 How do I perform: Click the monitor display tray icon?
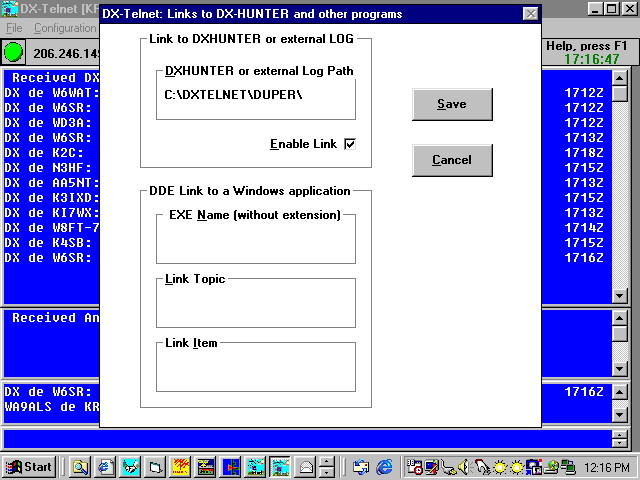tap(431, 467)
